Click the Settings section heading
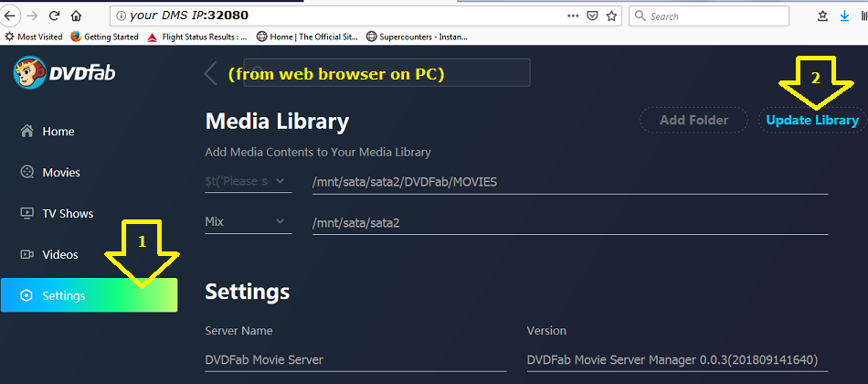The image size is (868, 384). tap(247, 292)
